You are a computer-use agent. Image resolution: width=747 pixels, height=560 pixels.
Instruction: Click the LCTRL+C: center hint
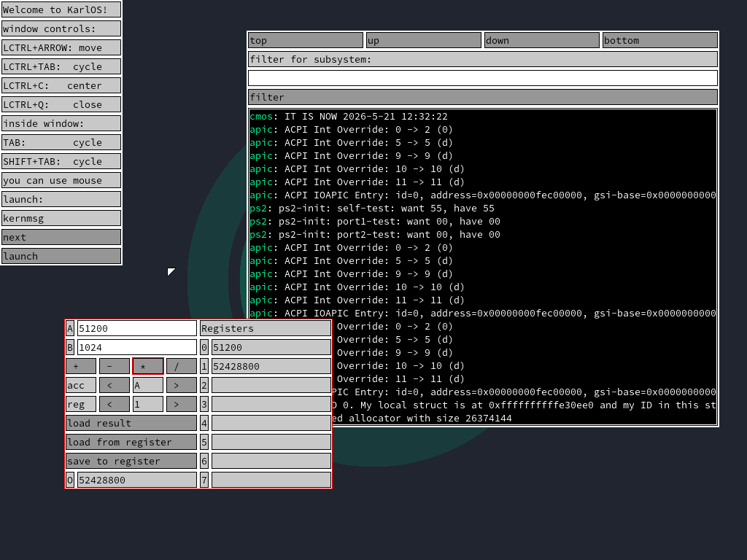pos(61,86)
